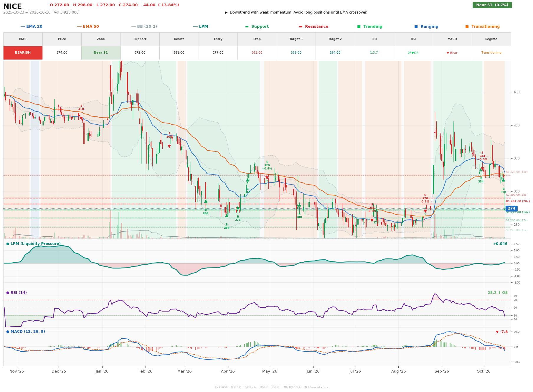Click the orange Transitioning legend entry
The image size is (533, 392).
click(483, 27)
